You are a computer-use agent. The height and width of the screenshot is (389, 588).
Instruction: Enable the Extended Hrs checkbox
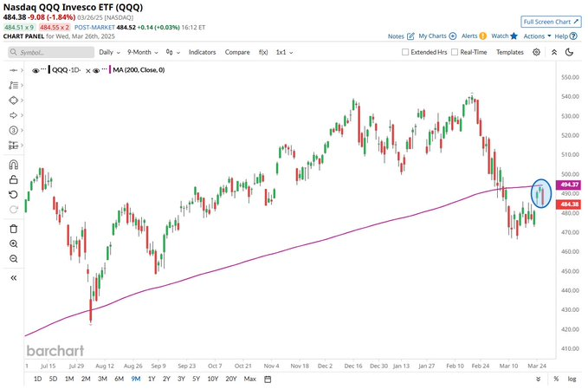point(406,52)
